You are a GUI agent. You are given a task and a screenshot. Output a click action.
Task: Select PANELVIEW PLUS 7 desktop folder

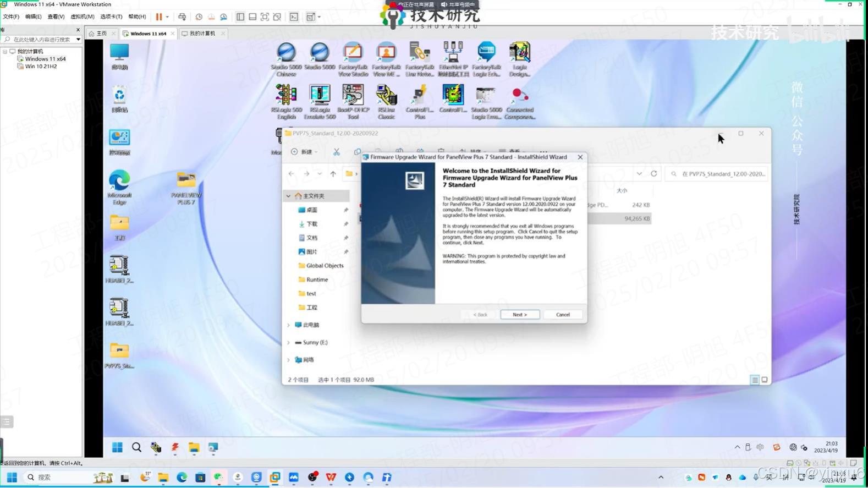coord(186,188)
